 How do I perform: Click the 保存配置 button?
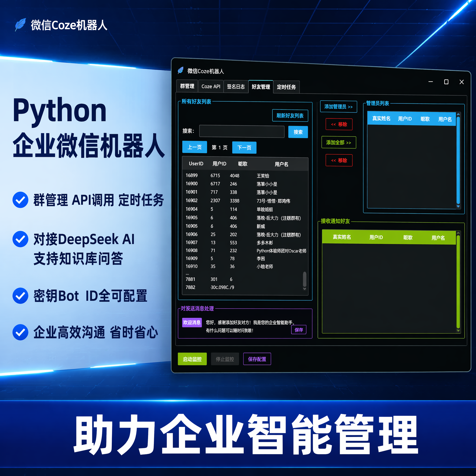coord(257,359)
